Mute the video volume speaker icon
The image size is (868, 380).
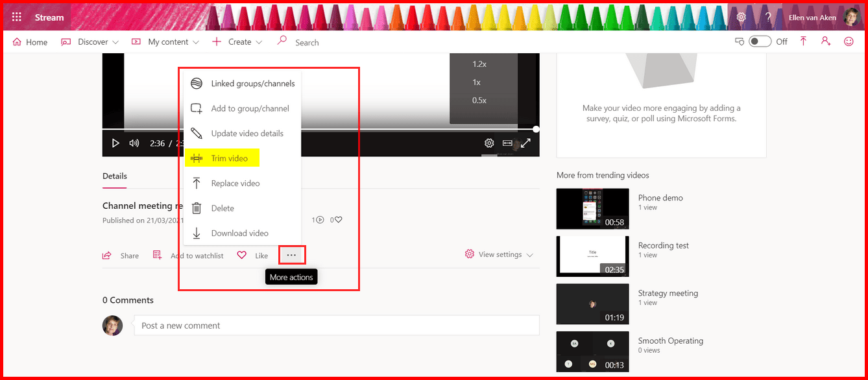click(134, 143)
